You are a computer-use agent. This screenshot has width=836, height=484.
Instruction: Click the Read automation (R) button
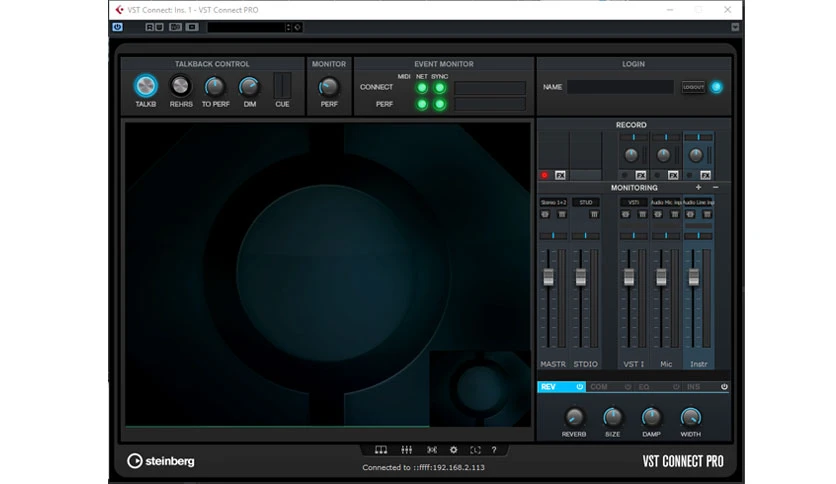150,27
